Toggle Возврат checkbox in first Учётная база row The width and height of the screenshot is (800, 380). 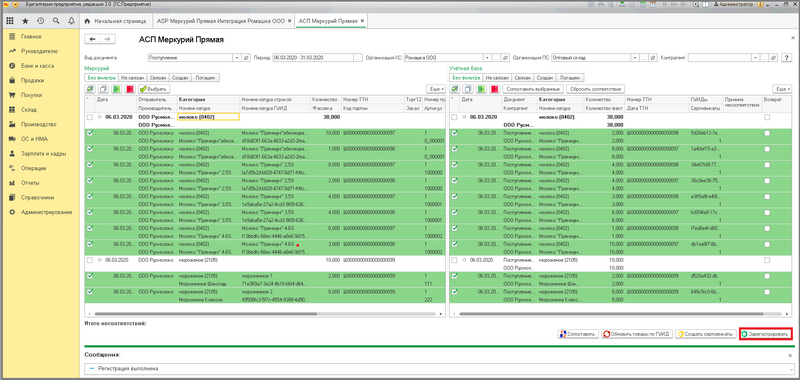(767, 117)
